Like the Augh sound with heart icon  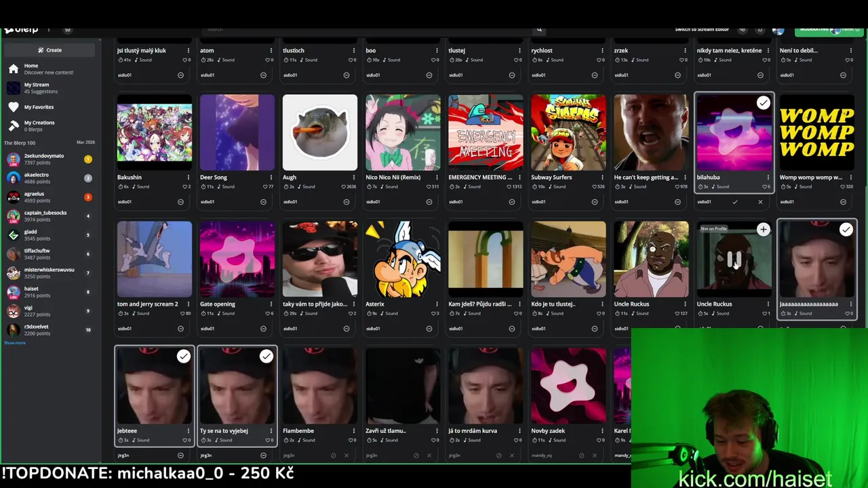point(342,186)
